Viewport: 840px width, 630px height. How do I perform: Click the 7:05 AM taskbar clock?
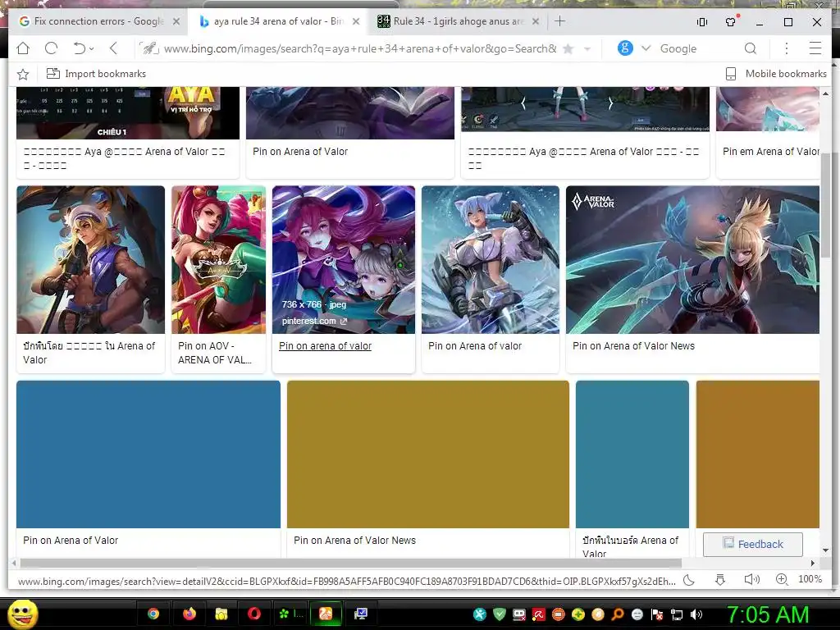[768, 614]
